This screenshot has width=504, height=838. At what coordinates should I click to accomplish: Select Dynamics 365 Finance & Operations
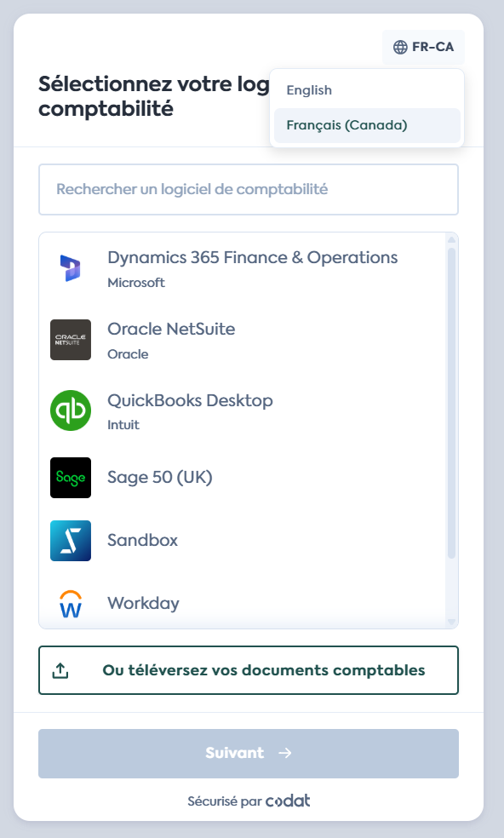pos(243,269)
